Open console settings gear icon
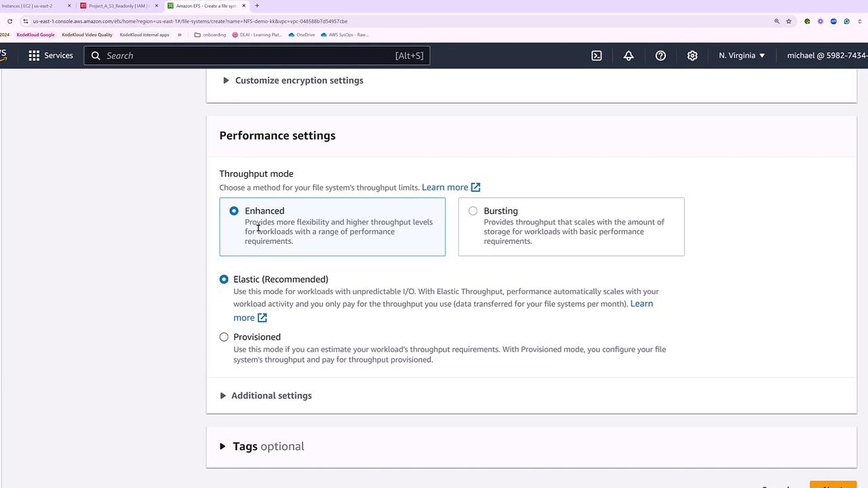The height and width of the screenshot is (488, 868). (692, 56)
